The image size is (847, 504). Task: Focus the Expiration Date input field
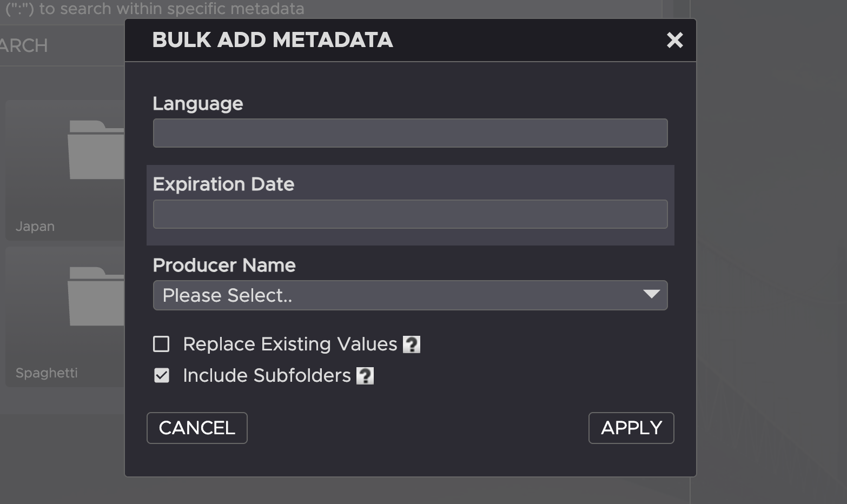410,214
